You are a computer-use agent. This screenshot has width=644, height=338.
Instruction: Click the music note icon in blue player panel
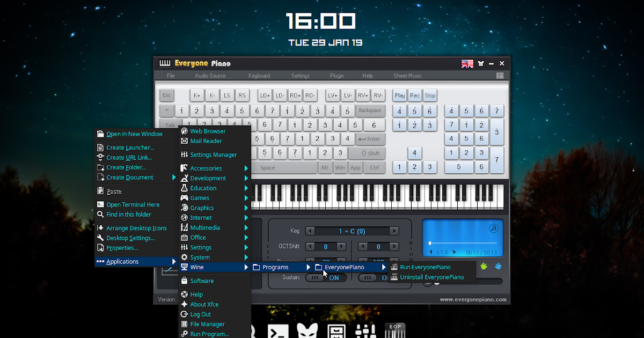click(494, 228)
